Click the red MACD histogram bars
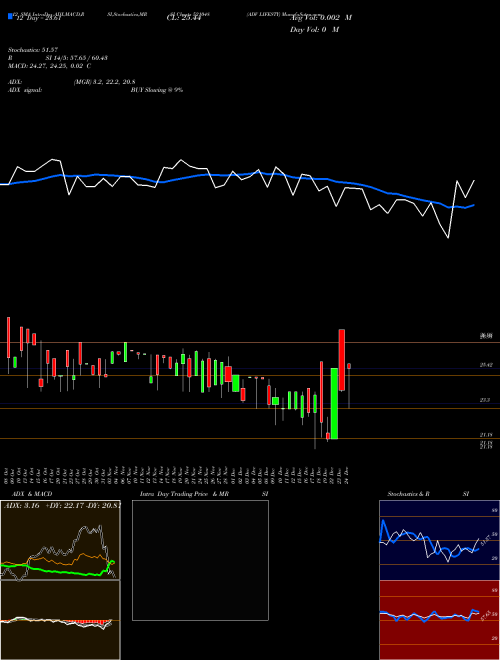500x660 pixels. click(86, 622)
